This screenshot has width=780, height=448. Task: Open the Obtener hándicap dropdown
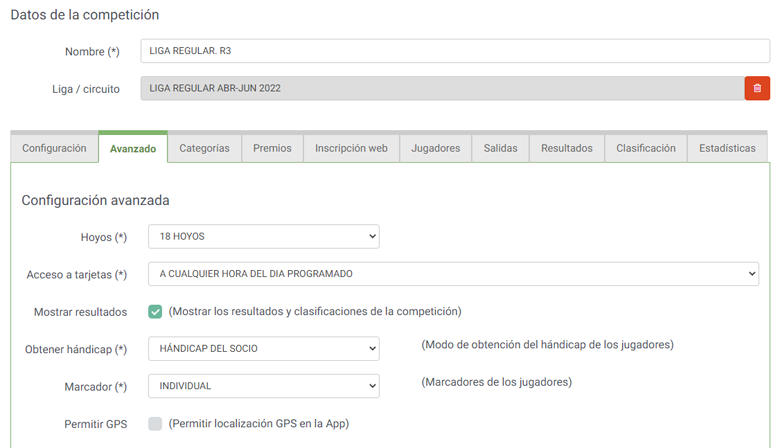[x=263, y=348]
